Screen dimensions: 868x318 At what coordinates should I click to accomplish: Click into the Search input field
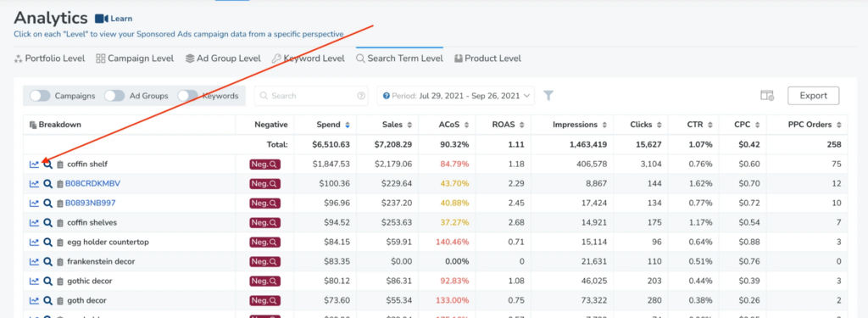pyautogui.click(x=311, y=96)
